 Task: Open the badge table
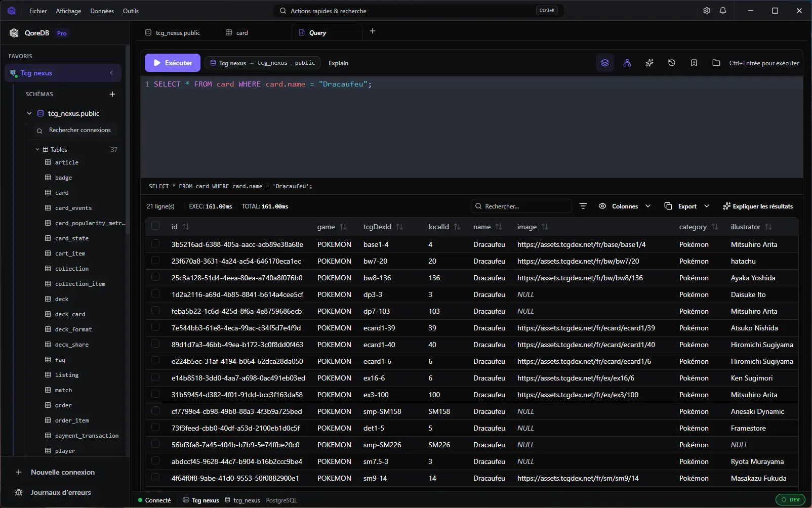pyautogui.click(x=63, y=178)
